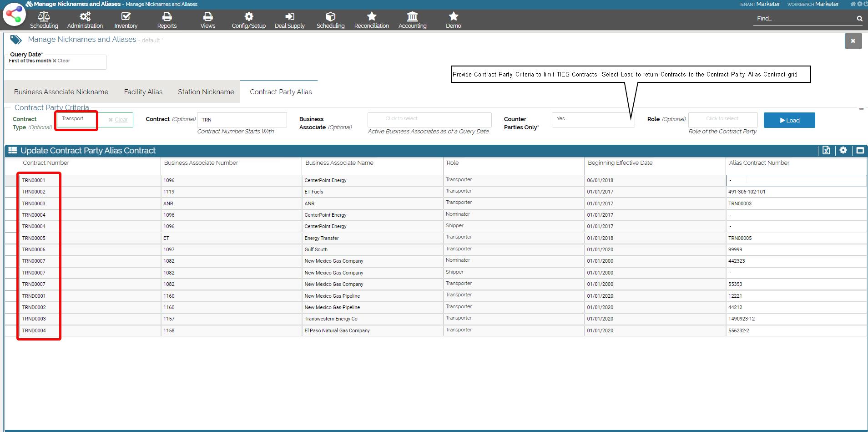Image resolution: width=868 pixels, height=432 pixels.
Task: Open the Deal Supply menu
Action: 289,20
